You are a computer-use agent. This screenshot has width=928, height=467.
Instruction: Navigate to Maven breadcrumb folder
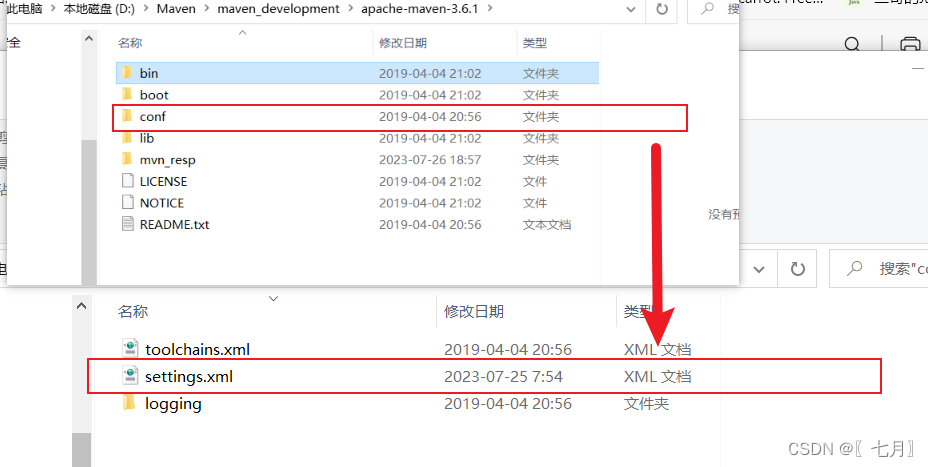pyautogui.click(x=176, y=9)
